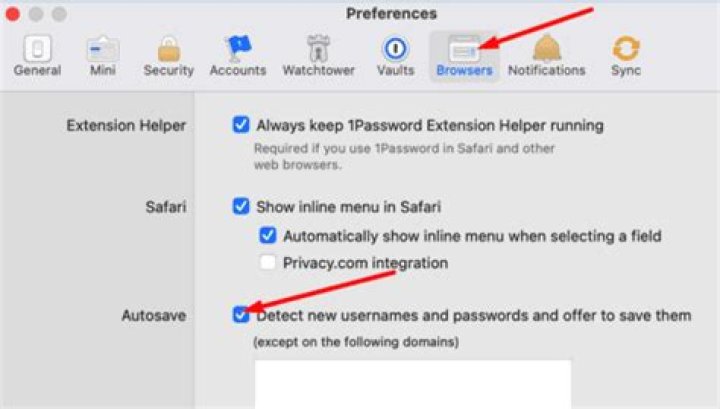Select the Watchtower tower icon
Viewport: 720px width, 409px height.
pyautogui.click(x=318, y=48)
